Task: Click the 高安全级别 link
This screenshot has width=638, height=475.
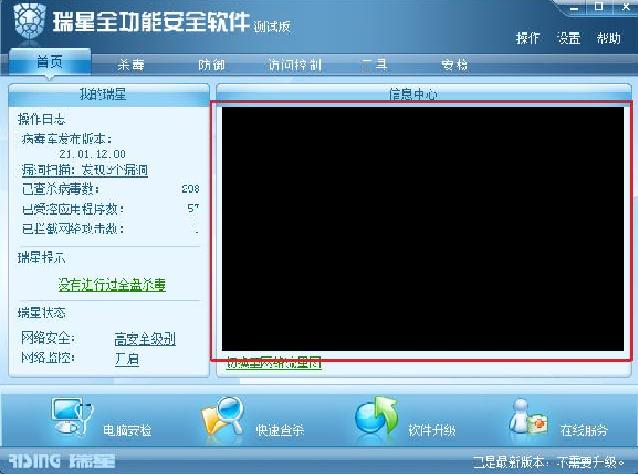Action: (x=145, y=339)
